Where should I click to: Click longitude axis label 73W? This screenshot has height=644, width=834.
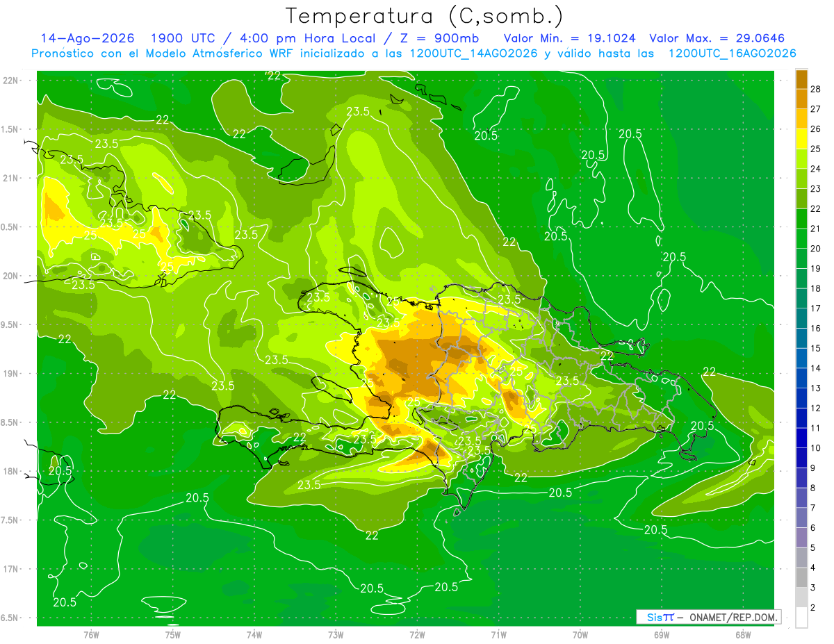(x=336, y=635)
